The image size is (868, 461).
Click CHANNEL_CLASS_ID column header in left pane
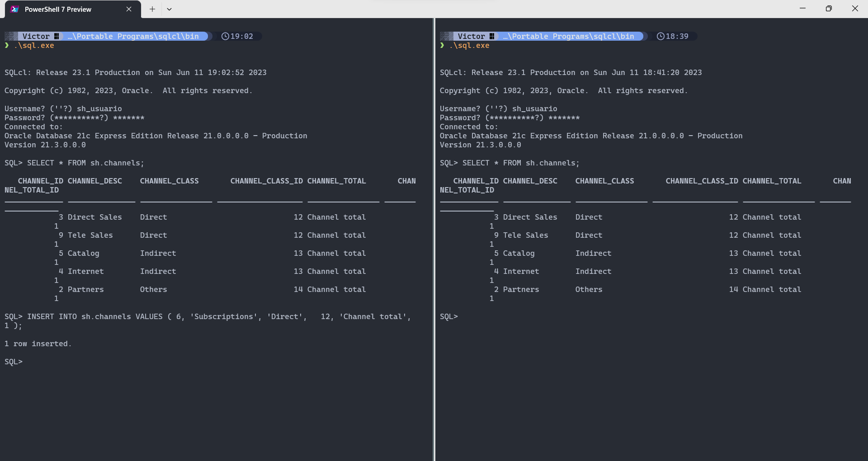(x=267, y=181)
